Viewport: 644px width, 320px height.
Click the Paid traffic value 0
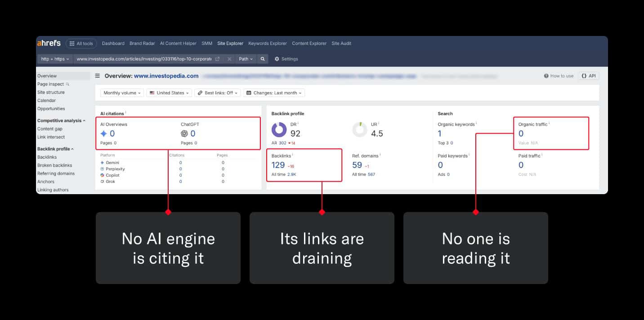click(x=521, y=165)
